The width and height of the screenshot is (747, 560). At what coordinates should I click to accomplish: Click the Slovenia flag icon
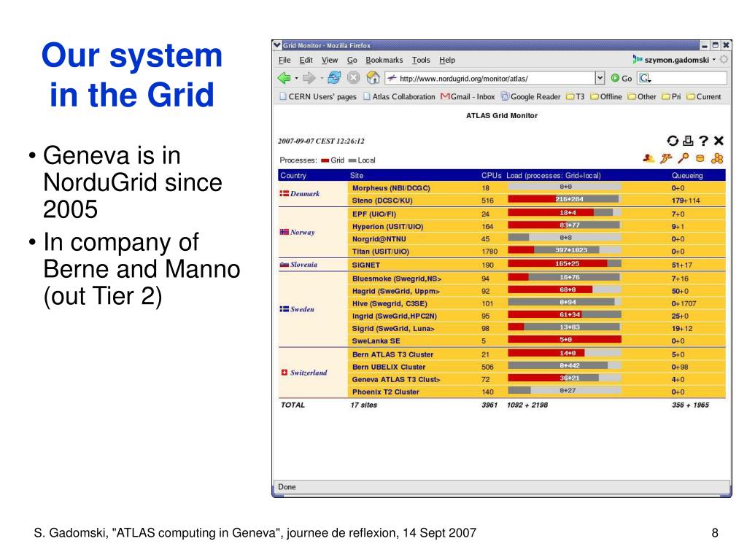pos(284,264)
